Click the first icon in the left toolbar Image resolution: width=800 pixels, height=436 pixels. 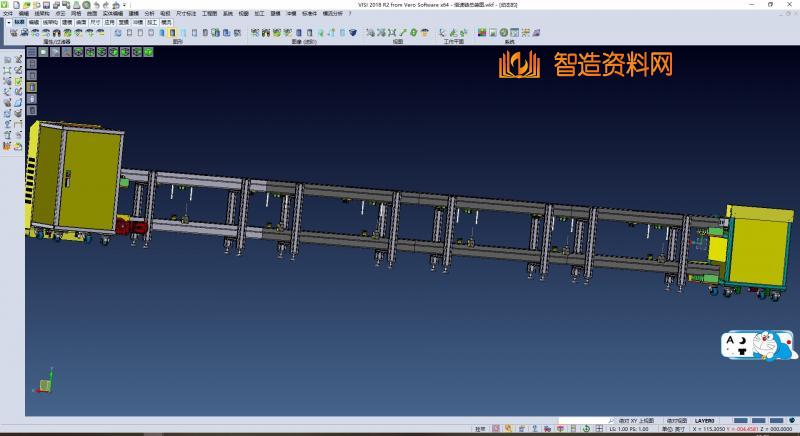pyautogui.click(x=8, y=60)
